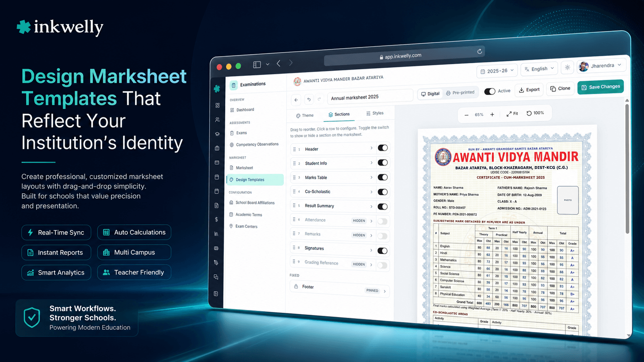Viewport: 644px width, 362px height.
Task: Click the Inkwelly logo icon in sidebar
Action: [x=217, y=89]
